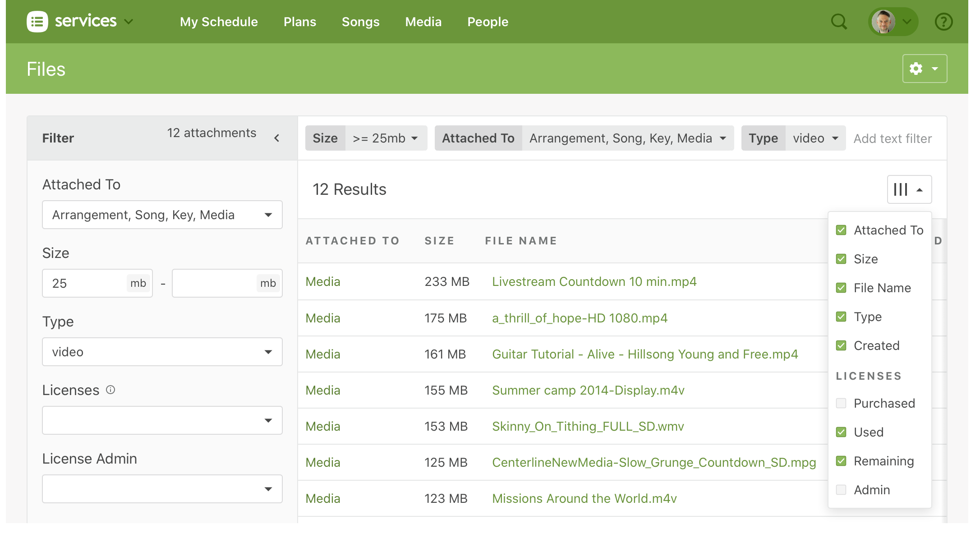Click the Licenses info icon
This screenshot has width=980, height=538.
click(110, 390)
